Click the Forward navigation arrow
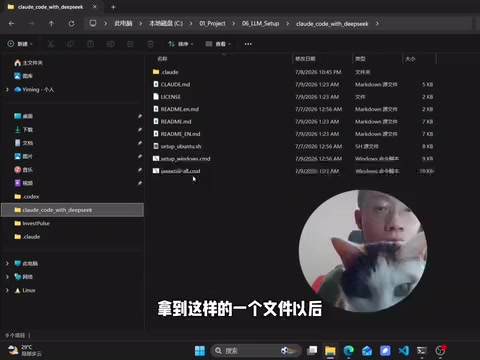Screen dimensions: 480x360 pyautogui.click(x=31, y=24)
